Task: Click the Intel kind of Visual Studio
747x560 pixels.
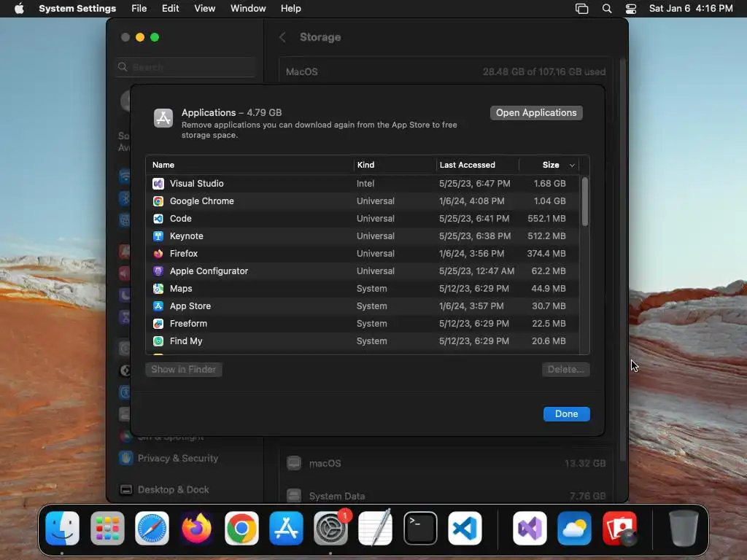Action: (365, 183)
